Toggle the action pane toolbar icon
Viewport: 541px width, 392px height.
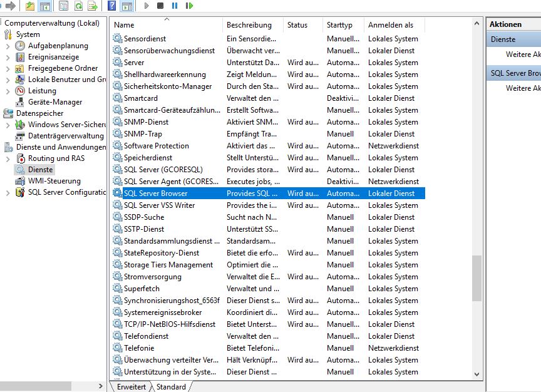pos(126,6)
